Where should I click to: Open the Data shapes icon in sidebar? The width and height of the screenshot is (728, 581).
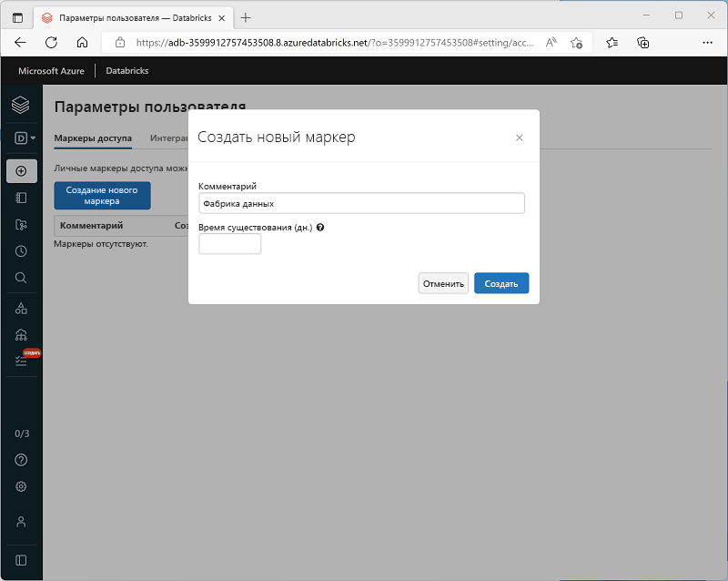click(x=21, y=308)
